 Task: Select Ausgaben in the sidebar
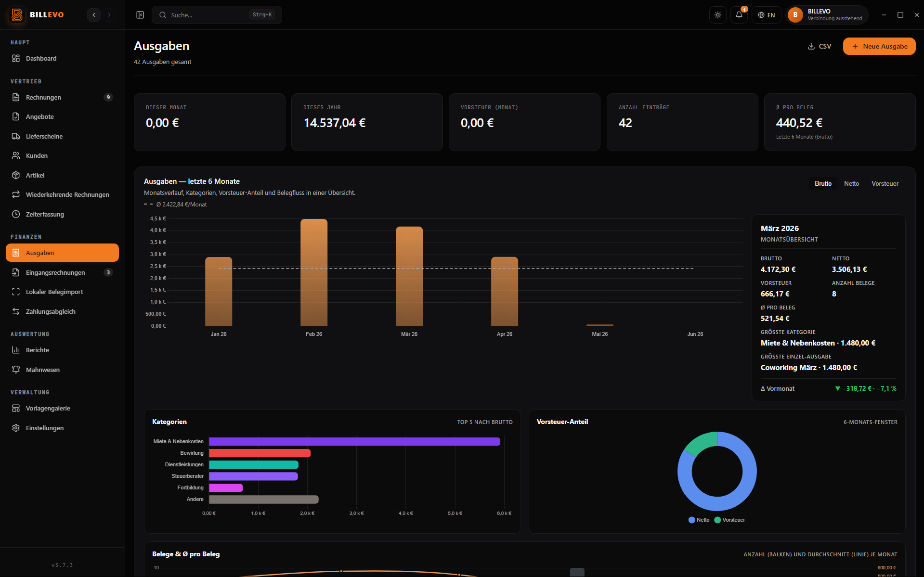62,253
